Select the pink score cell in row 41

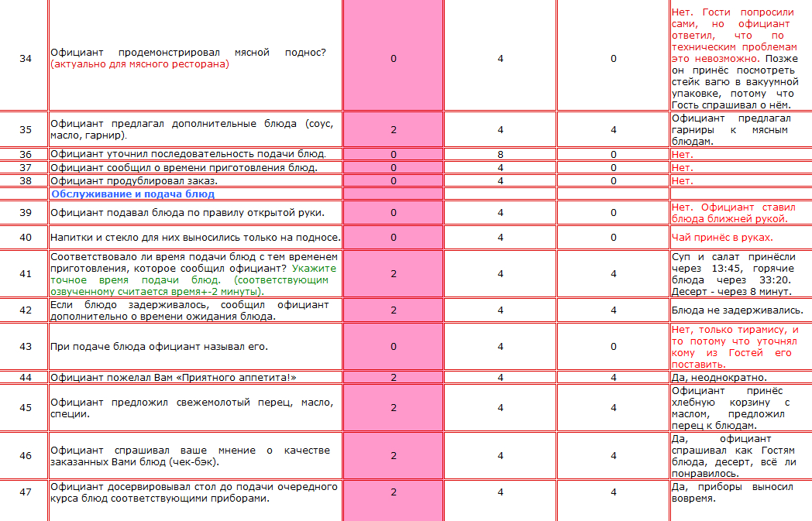point(393,274)
